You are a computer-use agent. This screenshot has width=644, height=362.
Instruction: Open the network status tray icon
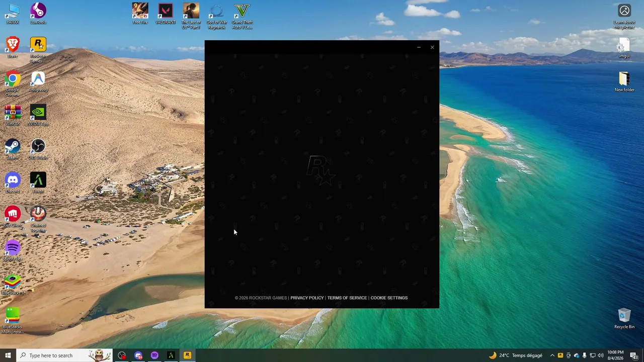tap(592, 355)
